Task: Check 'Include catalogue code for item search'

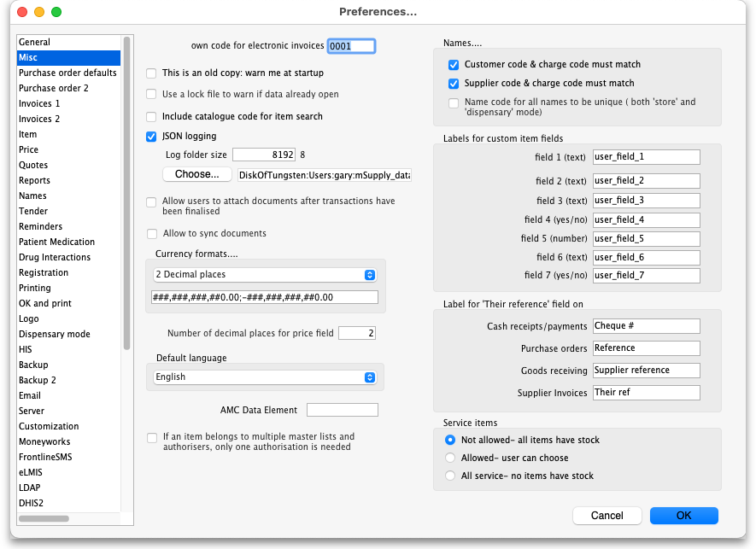Action: click(x=152, y=117)
